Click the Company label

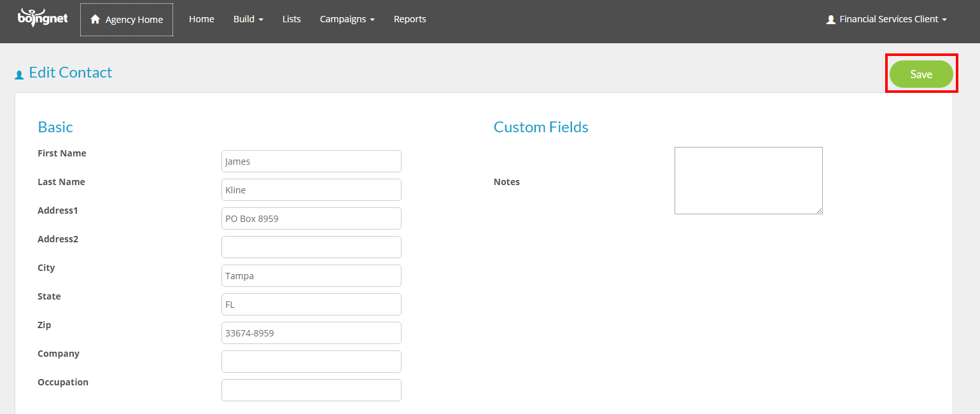point(59,354)
